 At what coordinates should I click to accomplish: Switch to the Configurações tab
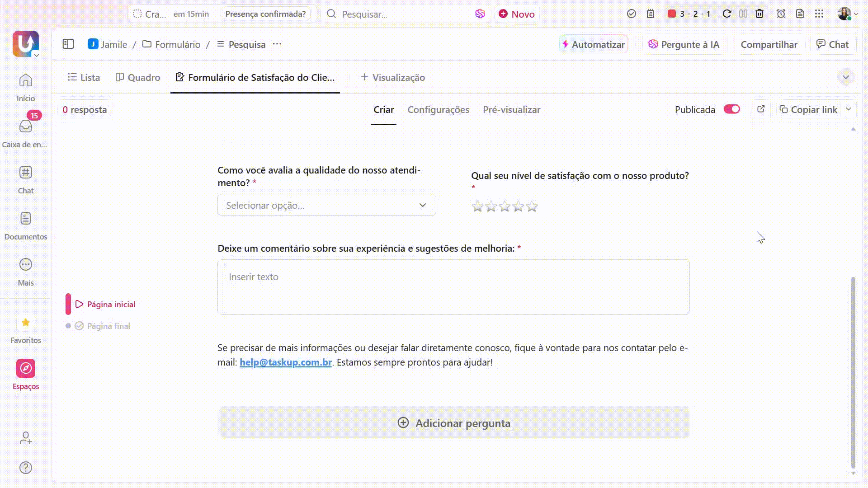pos(438,110)
